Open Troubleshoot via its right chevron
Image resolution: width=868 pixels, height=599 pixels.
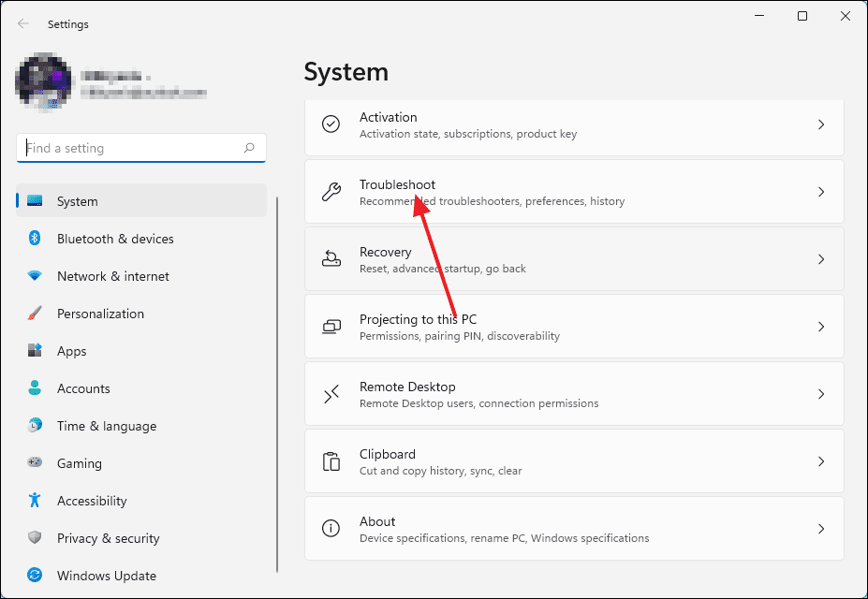821,191
